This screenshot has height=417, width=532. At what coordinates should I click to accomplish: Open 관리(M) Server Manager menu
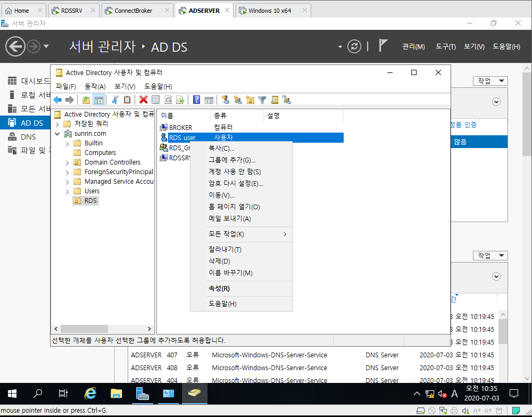click(413, 46)
